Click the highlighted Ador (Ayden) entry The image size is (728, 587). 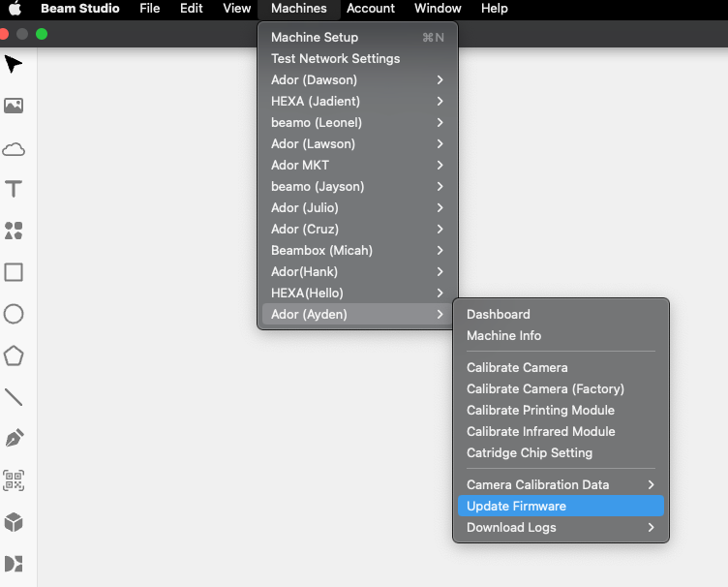357,315
